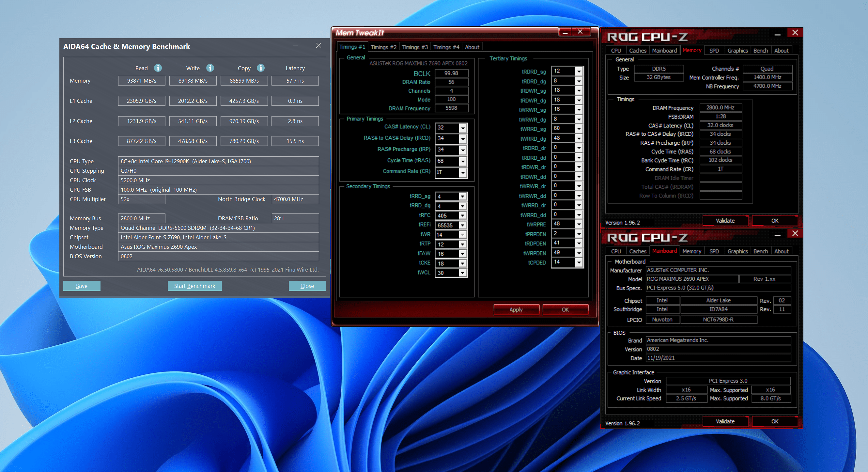Open Caches tab in CPU-Z Memory window
The height and width of the screenshot is (472, 868).
coord(638,51)
